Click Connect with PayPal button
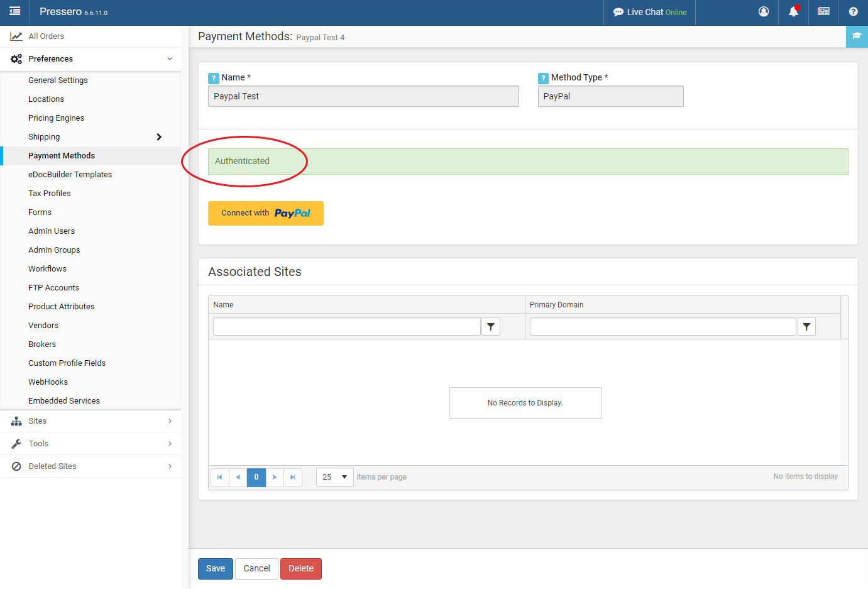 click(266, 213)
